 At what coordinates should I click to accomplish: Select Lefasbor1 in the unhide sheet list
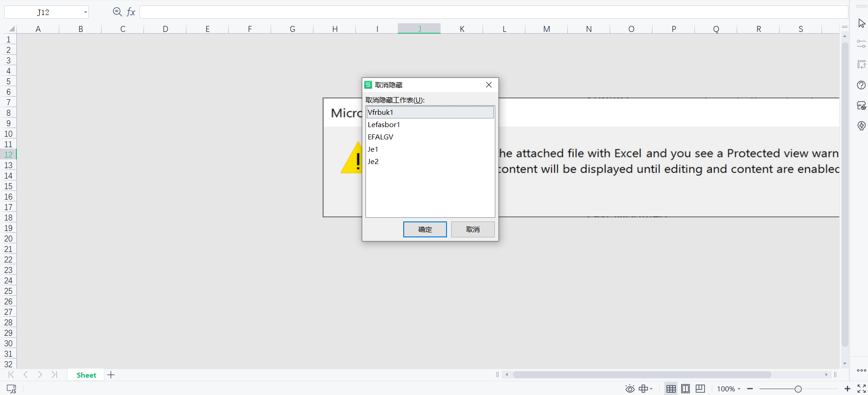pos(384,124)
